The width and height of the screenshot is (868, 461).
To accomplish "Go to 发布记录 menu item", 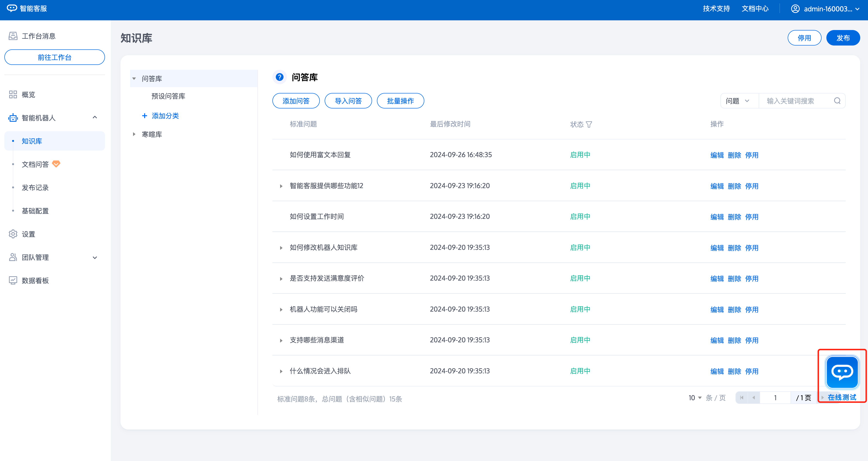I will [x=35, y=187].
